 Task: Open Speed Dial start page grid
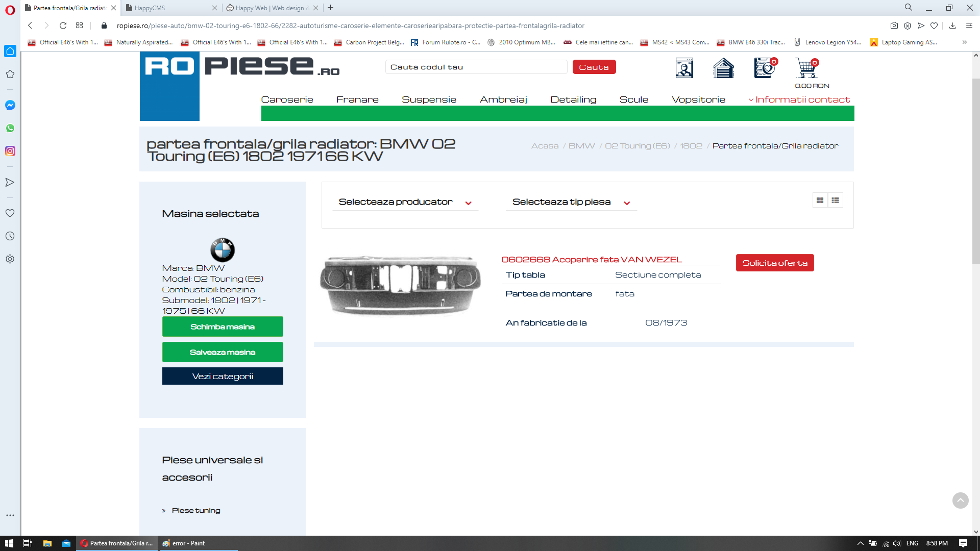[x=79, y=26]
